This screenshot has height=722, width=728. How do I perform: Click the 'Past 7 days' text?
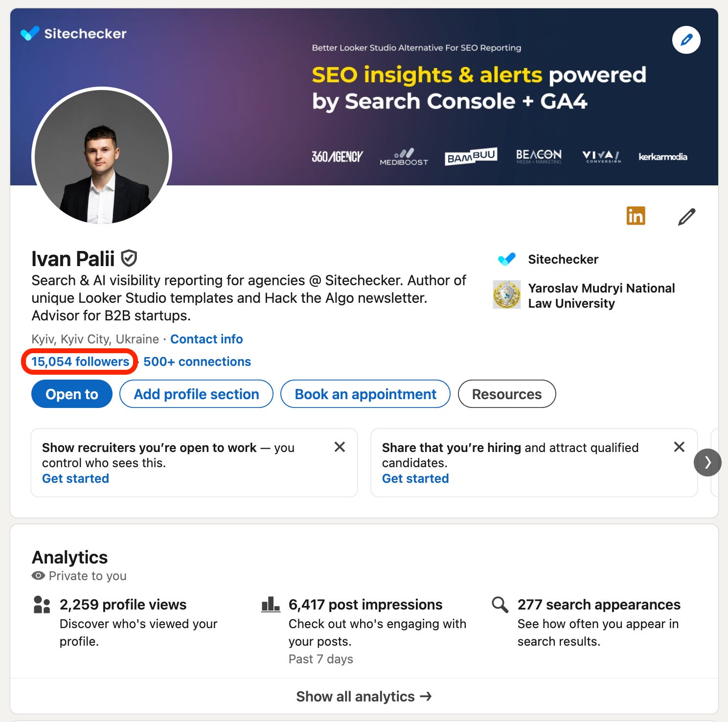pos(321,659)
